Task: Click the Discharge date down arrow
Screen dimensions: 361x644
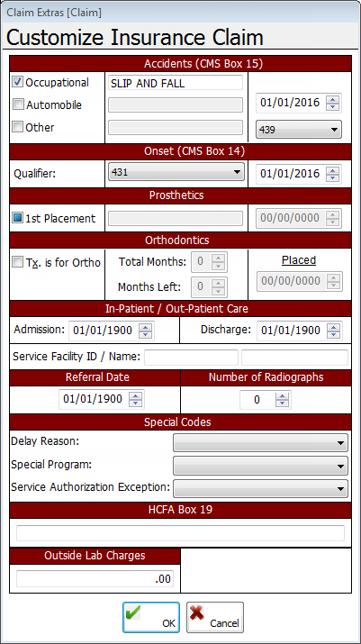Action: [333, 334]
